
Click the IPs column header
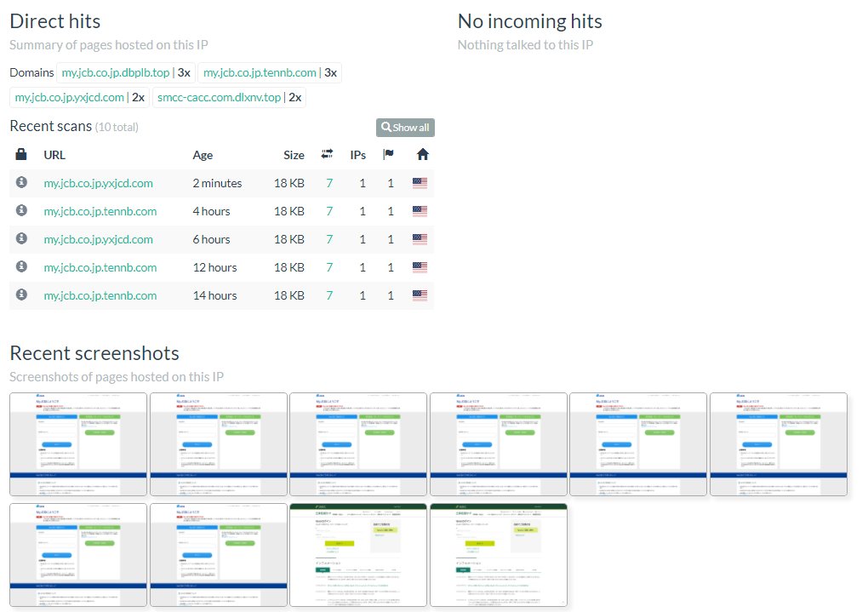(x=357, y=155)
